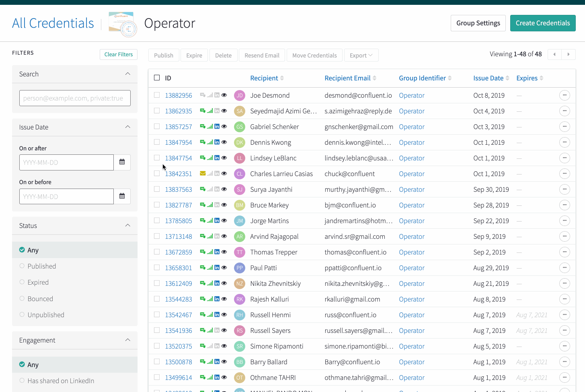Open the Export dropdown
Image resolution: width=585 pixels, height=392 pixels.
click(361, 55)
